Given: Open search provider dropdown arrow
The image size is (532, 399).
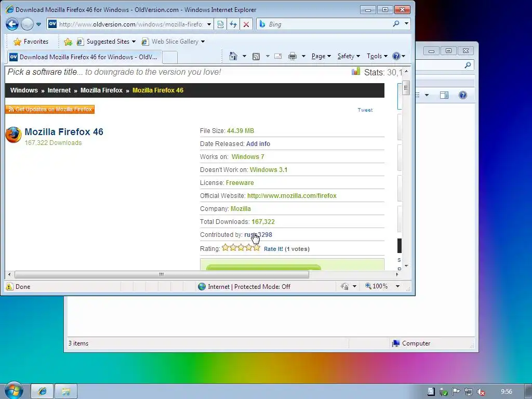Looking at the screenshot, I should click(x=406, y=24).
